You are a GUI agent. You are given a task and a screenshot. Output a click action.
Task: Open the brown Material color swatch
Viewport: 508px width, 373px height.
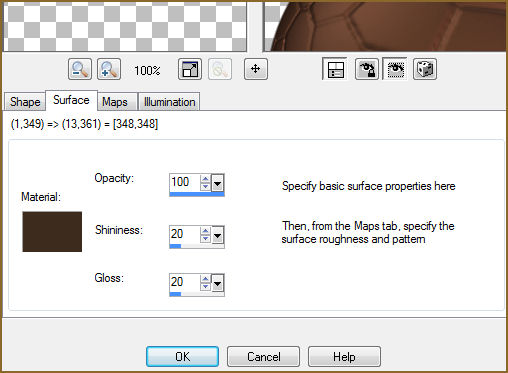[52, 232]
